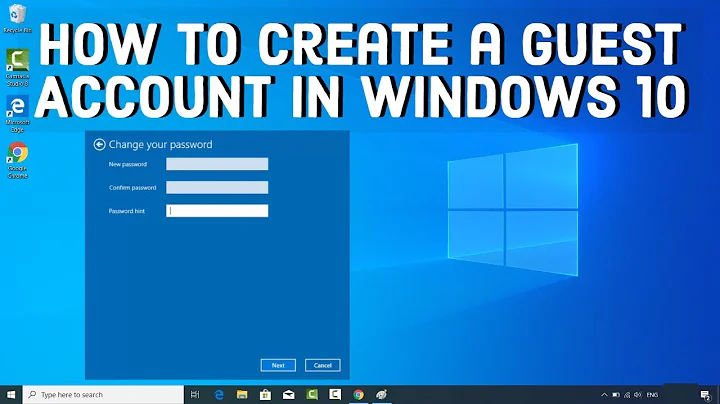Change the ENG input language

652,395
